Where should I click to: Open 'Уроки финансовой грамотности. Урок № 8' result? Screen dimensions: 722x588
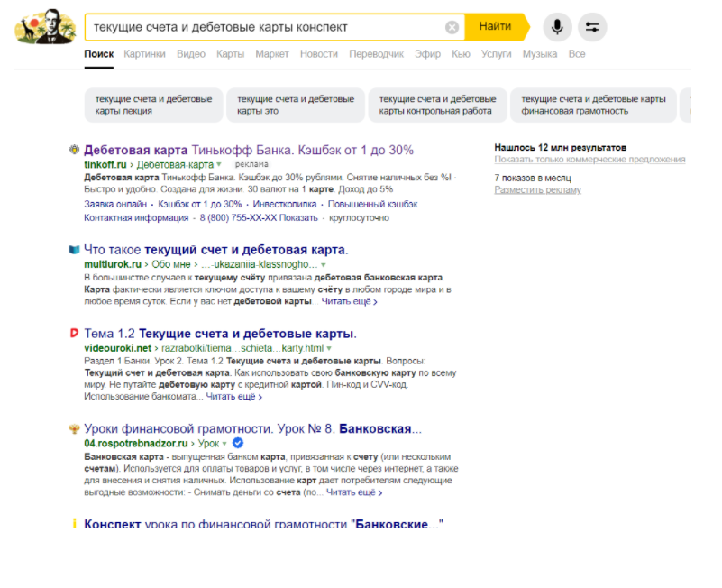[x=252, y=429]
